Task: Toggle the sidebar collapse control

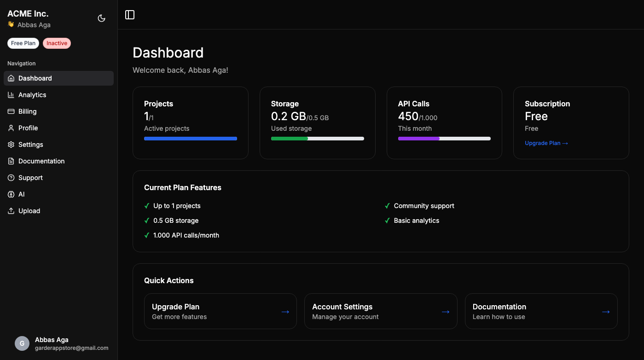Action: click(130, 14)
